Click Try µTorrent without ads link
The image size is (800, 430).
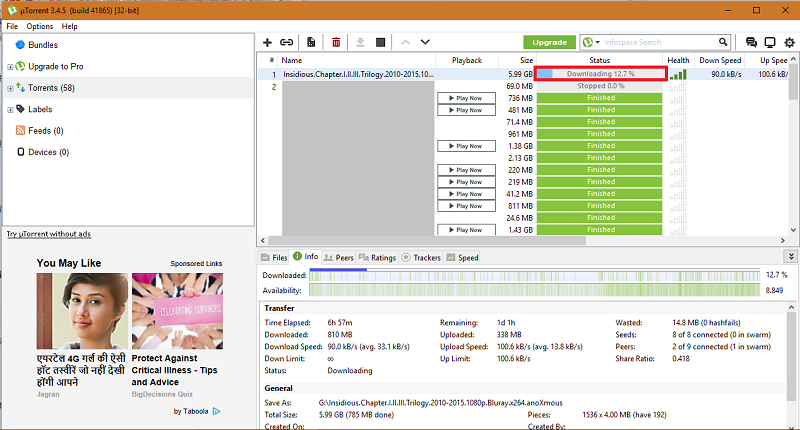pyautogui.click(x=49, y=234)
